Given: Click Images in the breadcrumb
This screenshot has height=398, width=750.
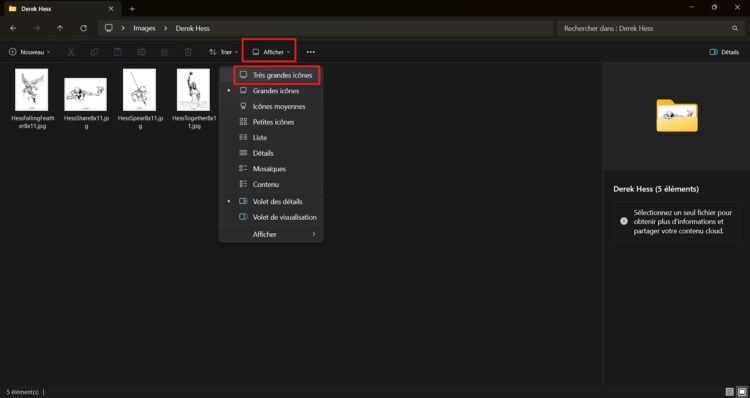Looking at the screenshot, I should point(144,28).
